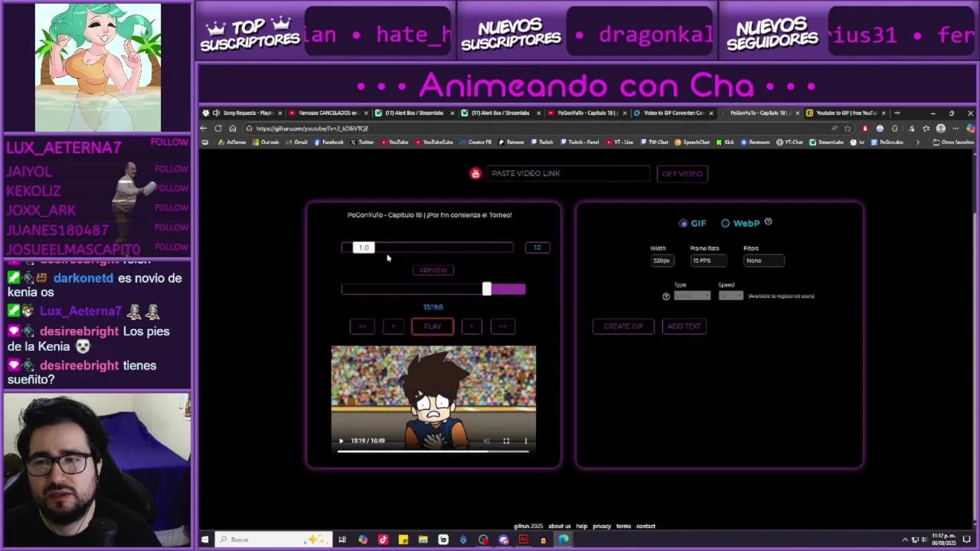980x551 pixels.
Task: Switch to Youtube to GIF tab
Action: (x=845, y=113)
